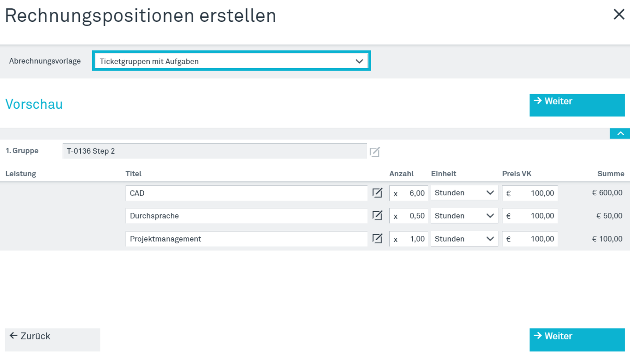
Task: Click the Ticketgruppen mit Aufgaben dropdown
Action: pyautogui.click(x=232, y=61)
